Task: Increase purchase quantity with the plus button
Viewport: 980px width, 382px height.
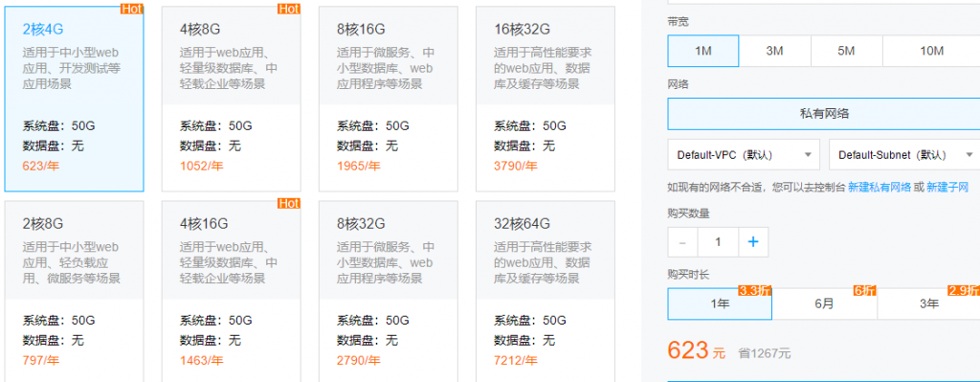Action: 753,242
